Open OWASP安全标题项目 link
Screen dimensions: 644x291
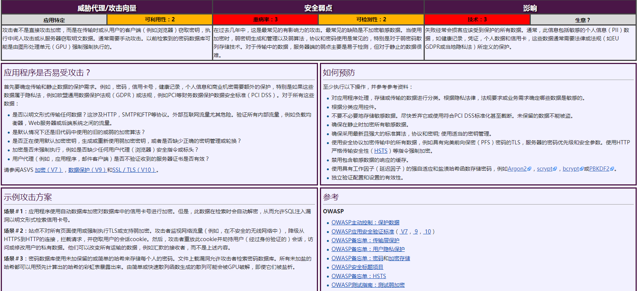357,267
